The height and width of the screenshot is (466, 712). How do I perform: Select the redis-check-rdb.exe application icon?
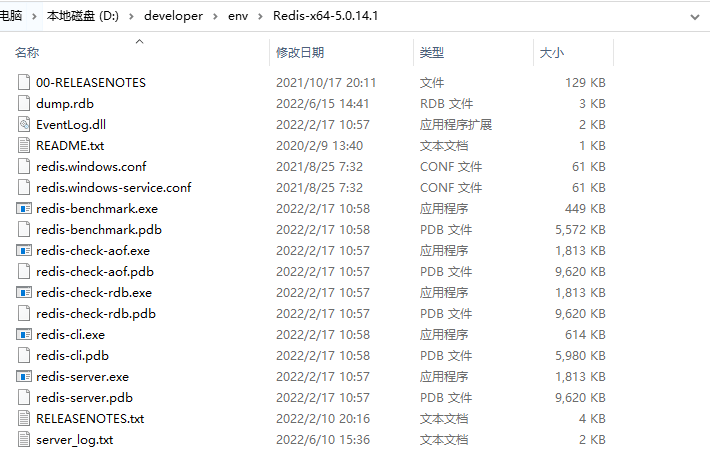[x=24, y=292]
